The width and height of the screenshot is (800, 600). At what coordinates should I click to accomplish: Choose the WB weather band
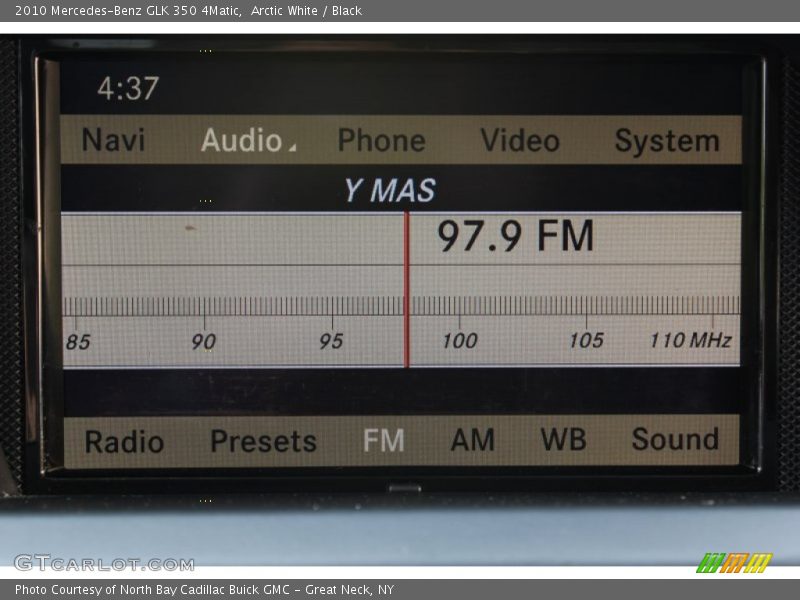click(x=563, y=440)
